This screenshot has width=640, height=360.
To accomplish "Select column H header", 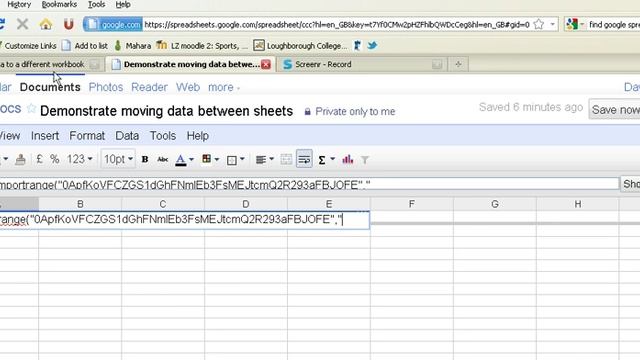I will (578, 204).
